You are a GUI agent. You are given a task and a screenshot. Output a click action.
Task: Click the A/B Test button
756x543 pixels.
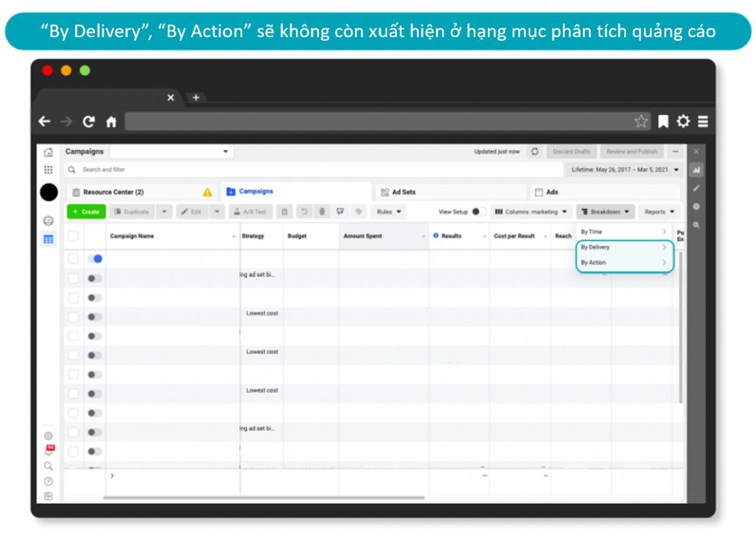tap(251, 212)
